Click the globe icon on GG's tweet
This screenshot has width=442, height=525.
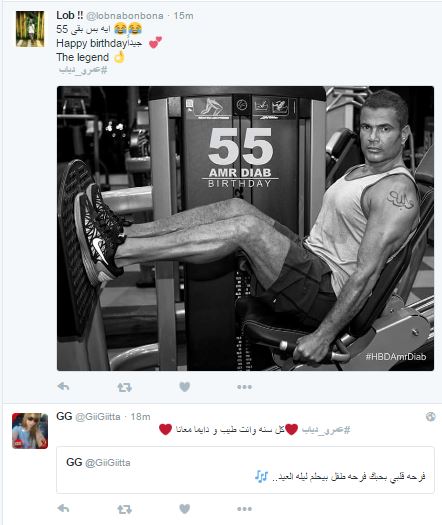[x=431, y=417]
